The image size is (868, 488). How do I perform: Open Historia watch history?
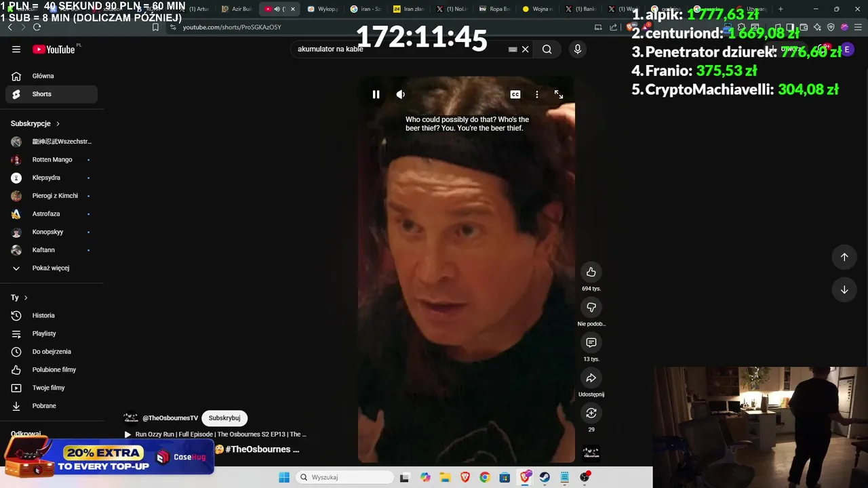point(52,315)
